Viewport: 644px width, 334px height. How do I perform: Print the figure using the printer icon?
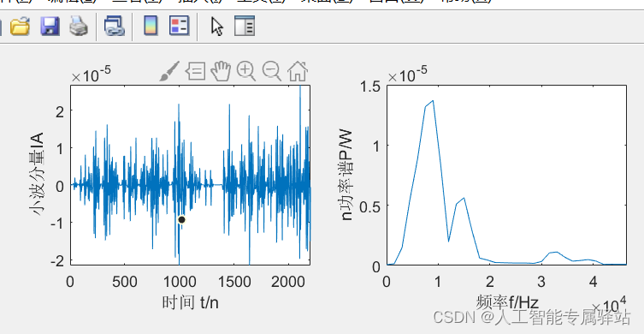(x=79, y=26)
